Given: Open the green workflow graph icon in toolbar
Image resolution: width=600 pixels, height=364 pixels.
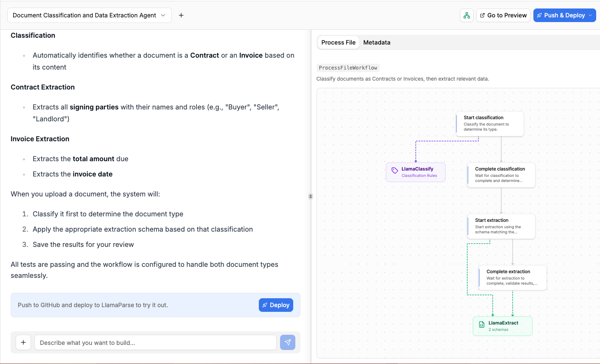Looking at the screenshot, I should point(467,15).
